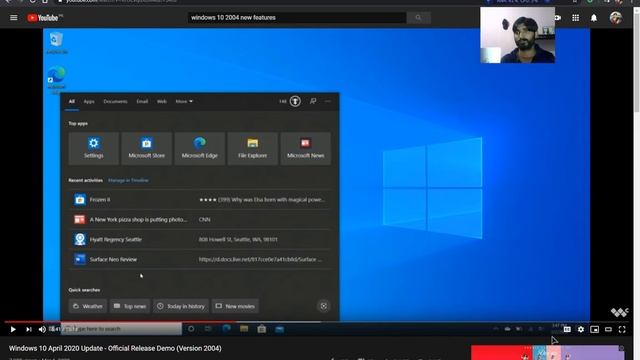Image resolution: width=640 pixels, height=360 pixels.
Task: Click the rewards medal icon in search panel
Action: (295, 101)
